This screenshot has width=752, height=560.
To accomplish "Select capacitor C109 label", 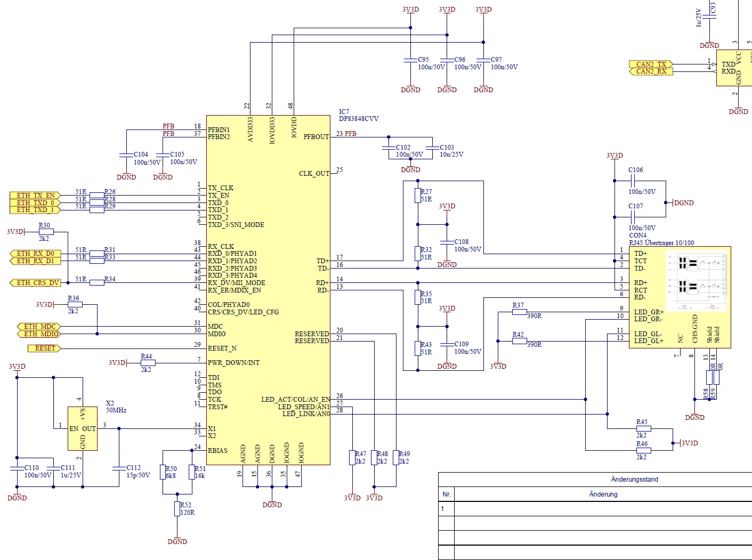I will coord(462,344).
